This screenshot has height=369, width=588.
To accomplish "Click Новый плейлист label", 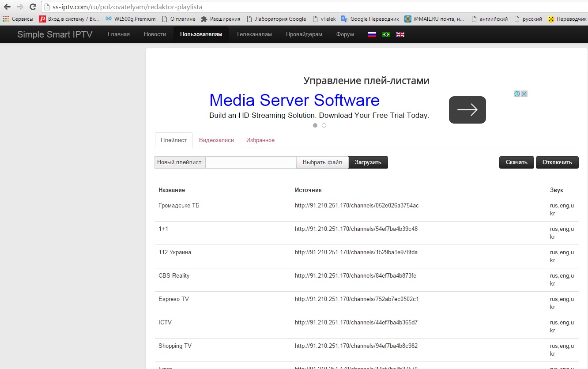I will tap(180, 162).
